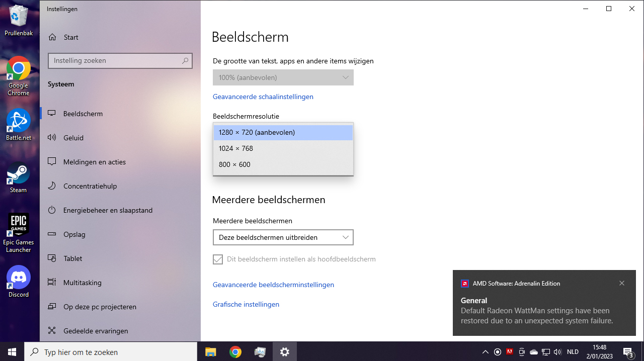Toggle 'Dit beeldscherm instellen als hoofdbeeldscherm' checkbox

pyautogui.click(x=218, y=259)
